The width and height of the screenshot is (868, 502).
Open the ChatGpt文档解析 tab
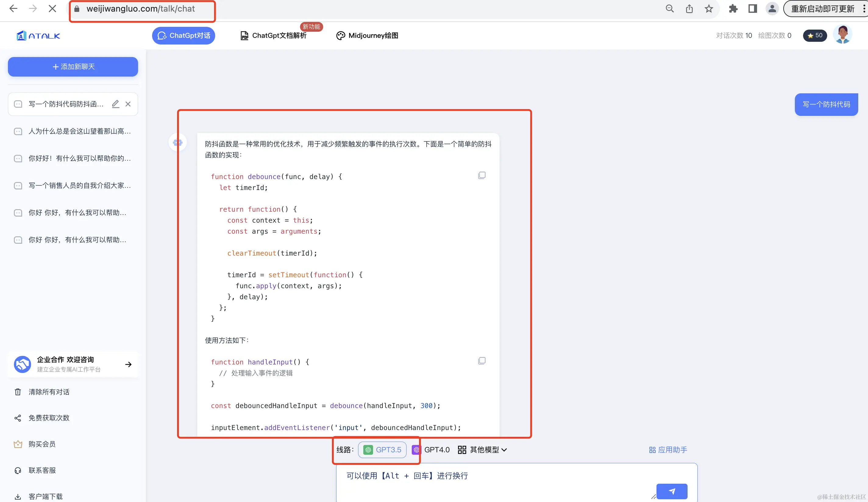[273, 35]
